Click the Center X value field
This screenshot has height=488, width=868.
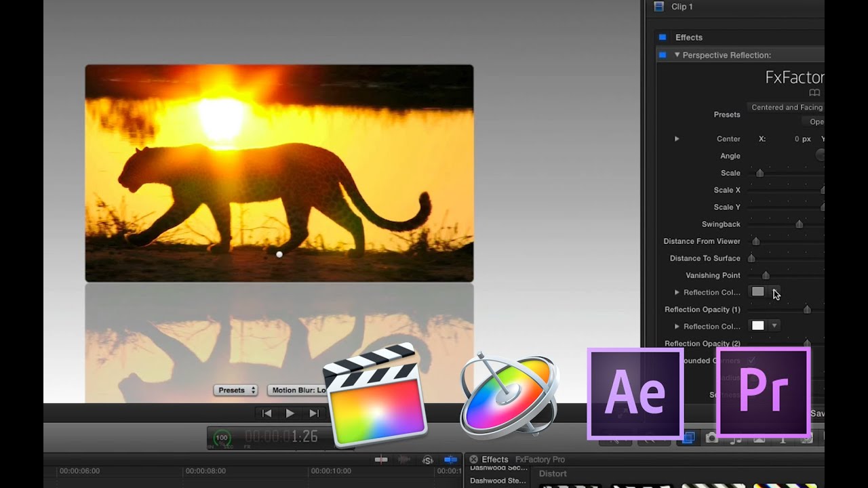coord(801,139)
